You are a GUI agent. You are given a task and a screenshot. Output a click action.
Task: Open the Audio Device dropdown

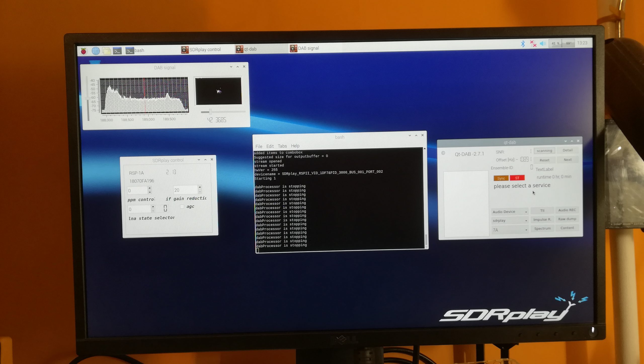click(509, 212)
